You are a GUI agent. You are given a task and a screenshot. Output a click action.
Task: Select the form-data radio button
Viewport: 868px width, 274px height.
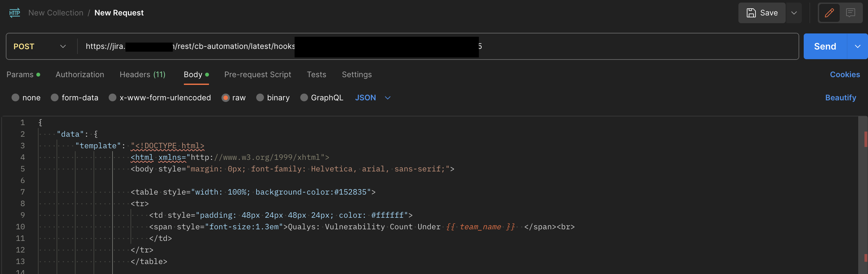tap(55, 97)
